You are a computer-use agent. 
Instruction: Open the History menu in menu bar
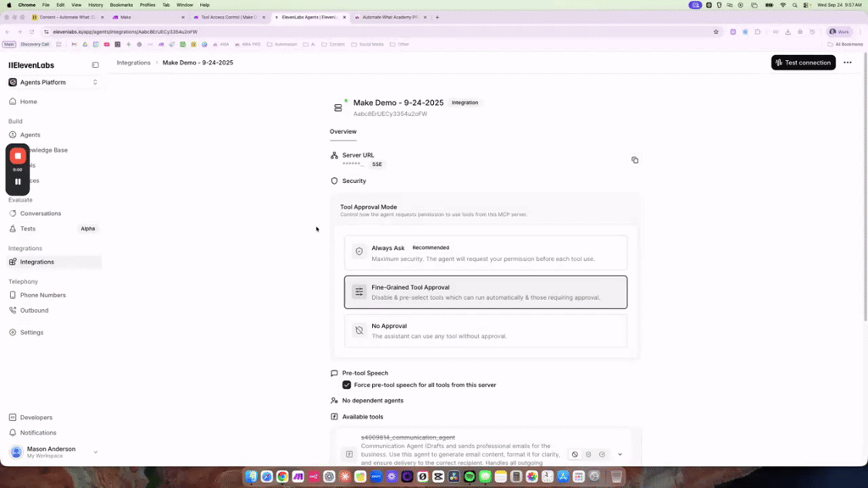(x=95, y=5)
